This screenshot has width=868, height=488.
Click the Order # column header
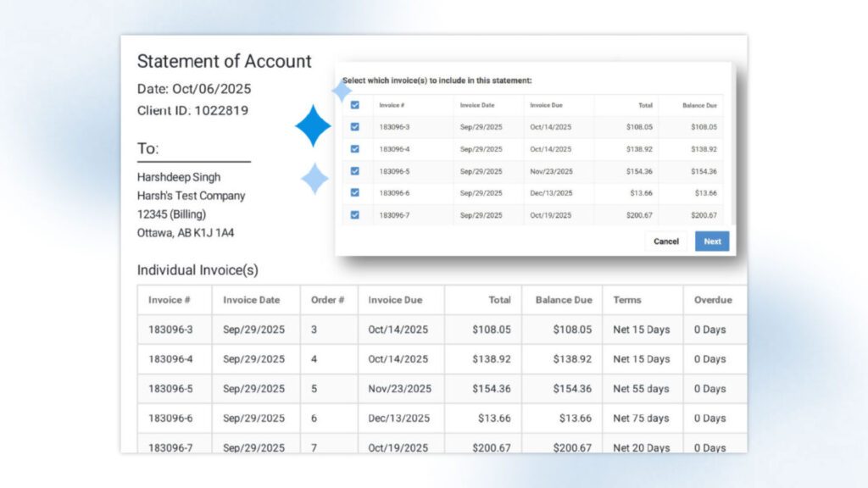point(327,300)
